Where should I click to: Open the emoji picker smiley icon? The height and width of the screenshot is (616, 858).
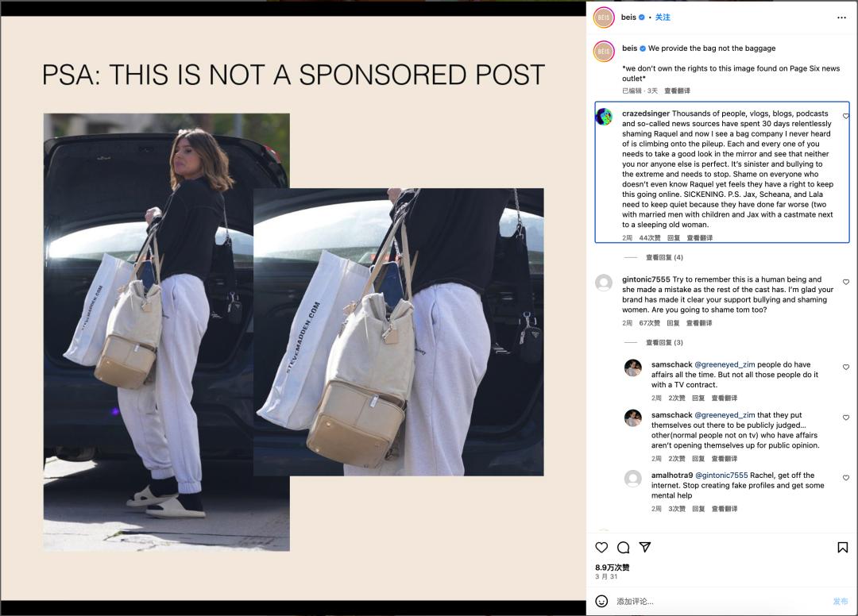coord(601,601)
